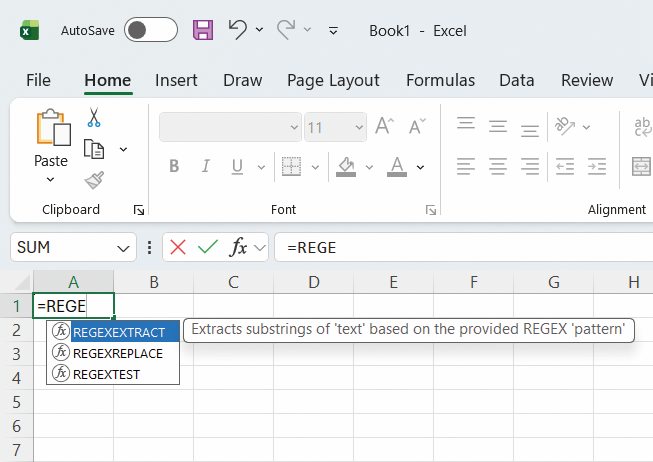
Task: Open the Data tab
Action: [516, 80]
